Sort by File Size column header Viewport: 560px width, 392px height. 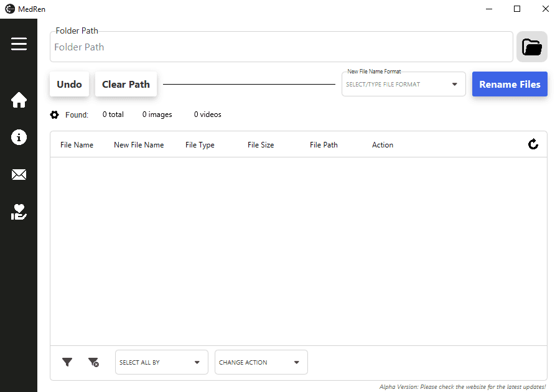261,145
